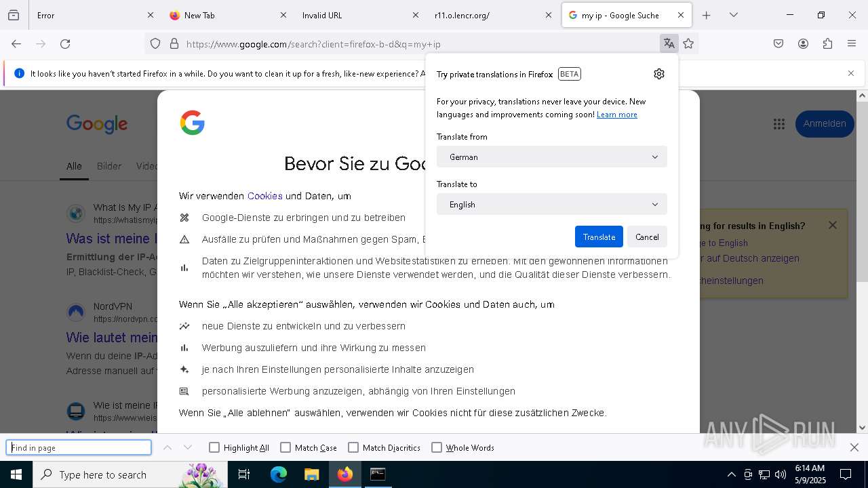Image resolution: width=868 pixels, height=488 pixels.
Task: Click the address bar URL field
Action: (x=420, y=44)
